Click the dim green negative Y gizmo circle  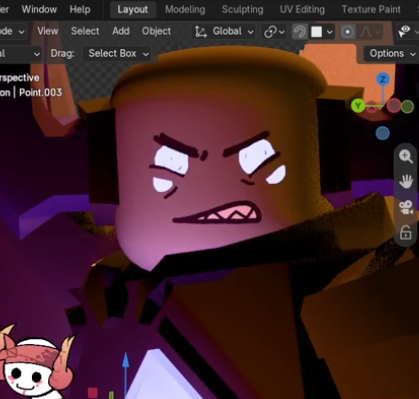[x=407, y=107]
